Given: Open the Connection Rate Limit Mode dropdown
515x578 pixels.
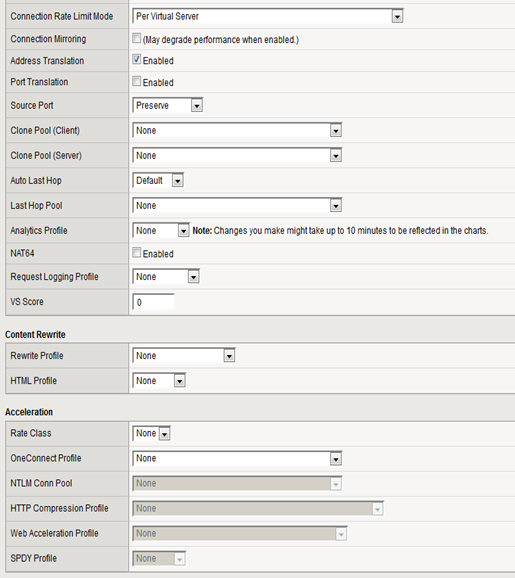Looking at the screenshot, I should [268, 16].
